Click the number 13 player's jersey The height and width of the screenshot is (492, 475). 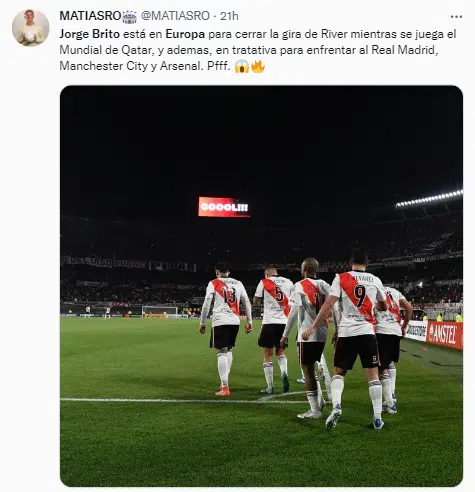pos(227,301)
